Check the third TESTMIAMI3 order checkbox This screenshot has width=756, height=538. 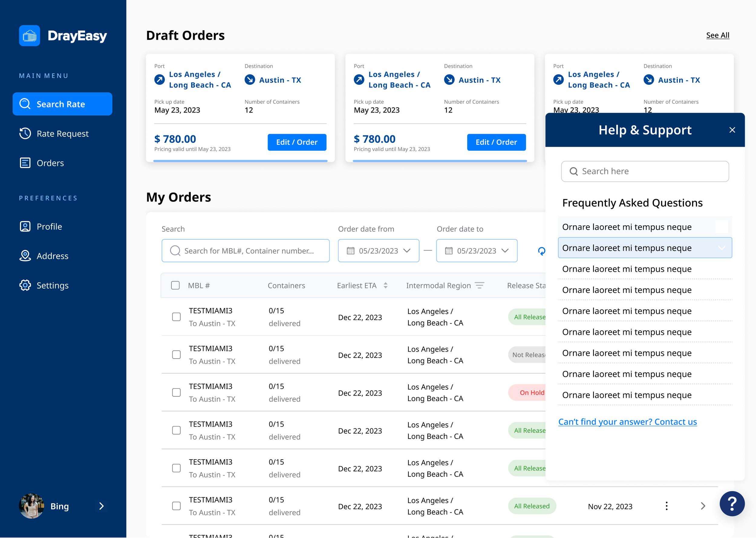click(176, 392)
